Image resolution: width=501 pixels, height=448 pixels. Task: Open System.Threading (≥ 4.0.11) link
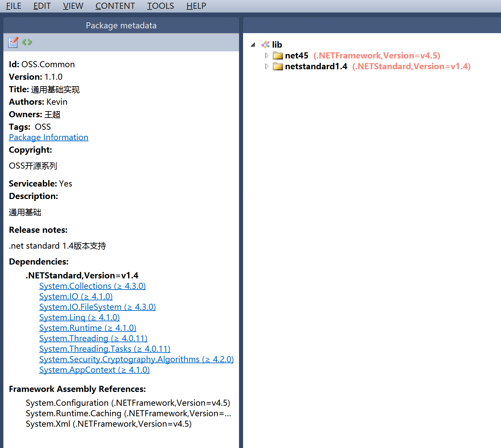(x=93, y=339)
